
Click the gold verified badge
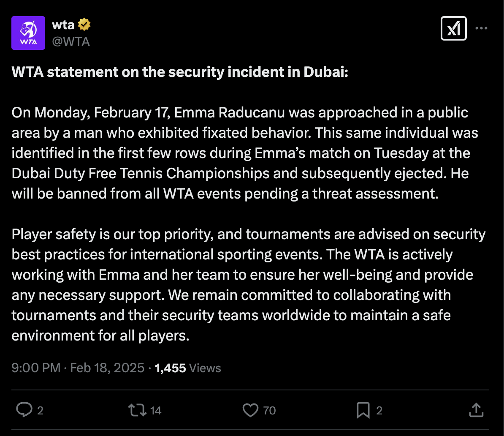click(x=84, y=25)
